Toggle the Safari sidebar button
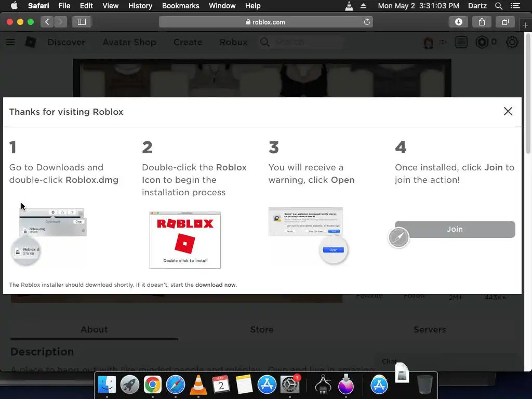The image size is (532, 399). pyautogui.click(x=82, y=22)
